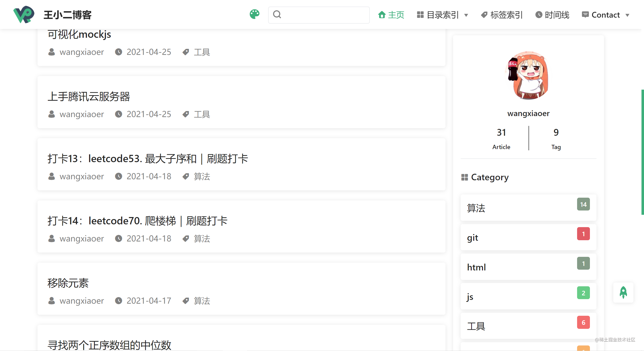Viewport: 644px width, 351px height.
Task: Click the rocket icon on the right sidebar
Action: point(625,293)
